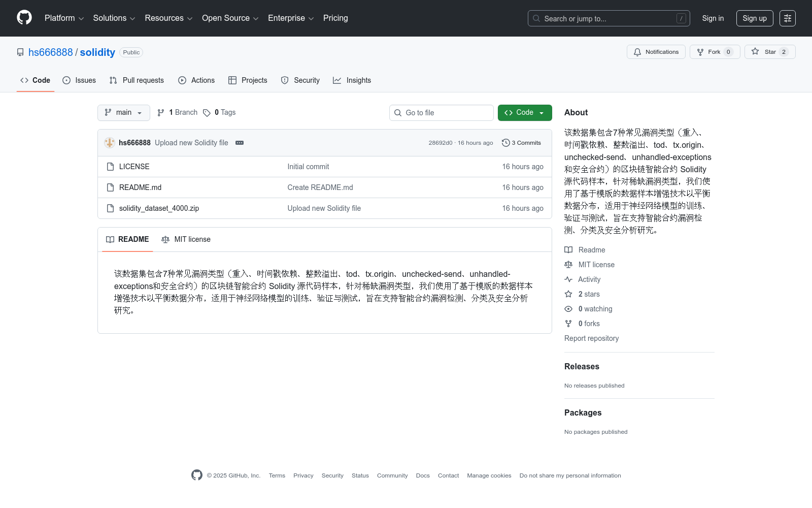Expand the Enterprise menu
The image size is (812, 508).
click(291, 18)
